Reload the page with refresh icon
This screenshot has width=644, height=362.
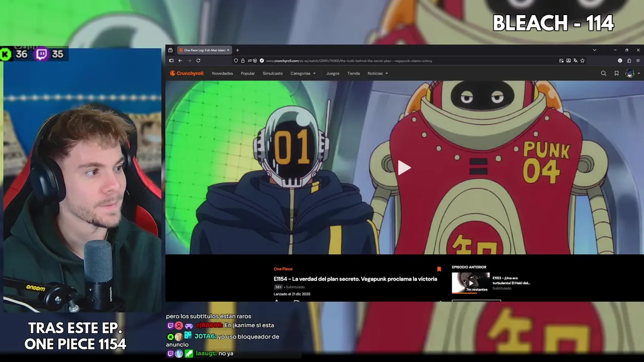point(198,61)
